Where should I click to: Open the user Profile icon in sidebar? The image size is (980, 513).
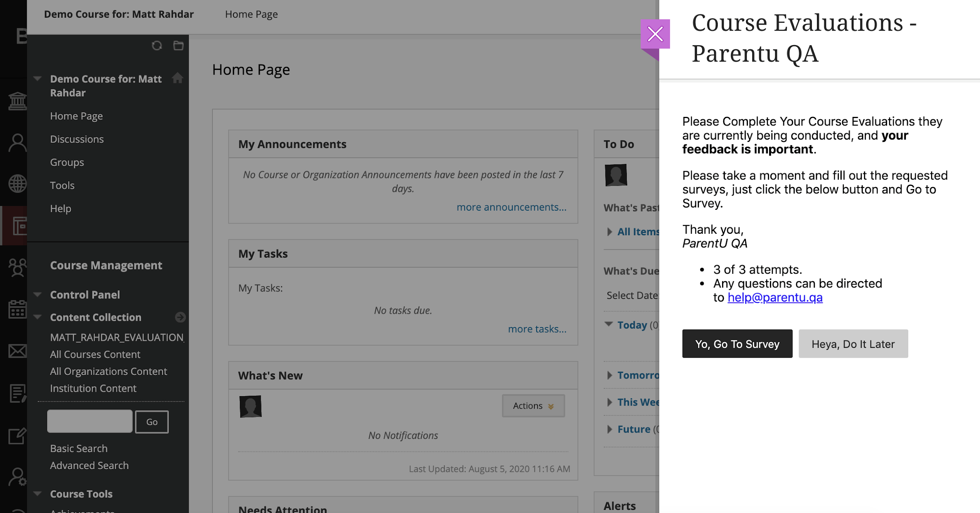[18, 142]
